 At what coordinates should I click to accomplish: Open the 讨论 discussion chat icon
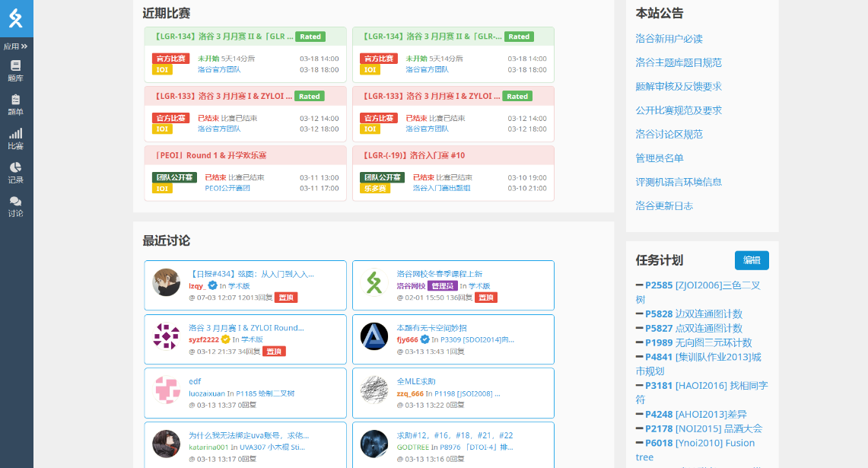pyautogui.click(x=16, y=206)
